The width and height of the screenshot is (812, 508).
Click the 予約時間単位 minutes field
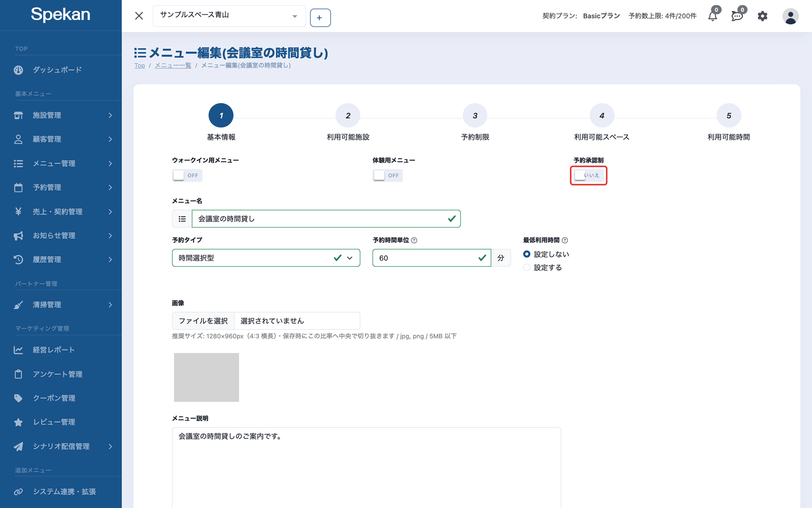tap(432, 258)
